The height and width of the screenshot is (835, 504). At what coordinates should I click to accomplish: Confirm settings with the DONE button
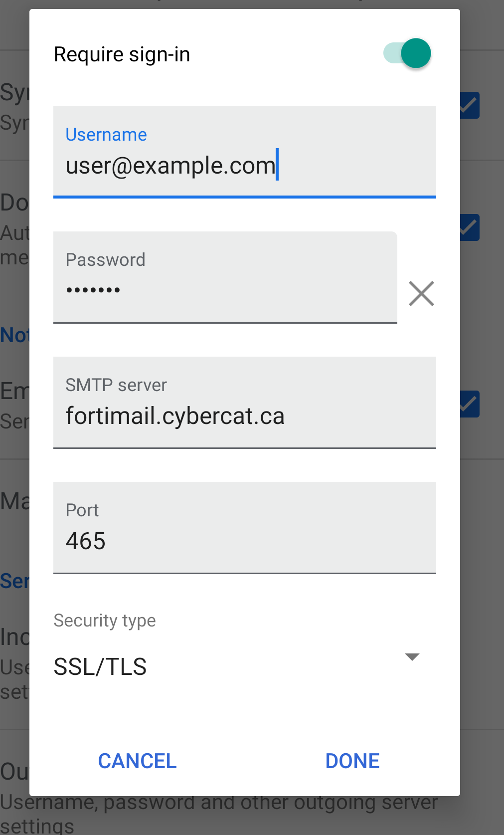(352, 761)
